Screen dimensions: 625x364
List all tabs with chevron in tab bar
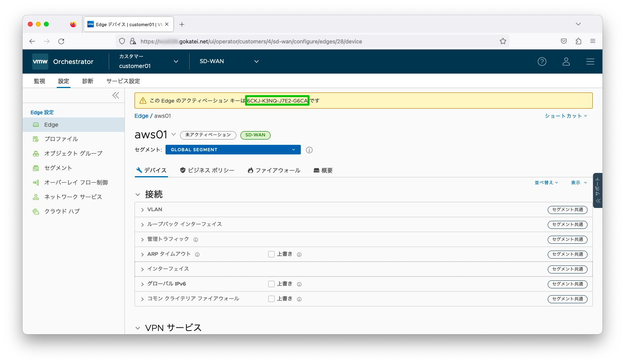[x=578, y=24]
